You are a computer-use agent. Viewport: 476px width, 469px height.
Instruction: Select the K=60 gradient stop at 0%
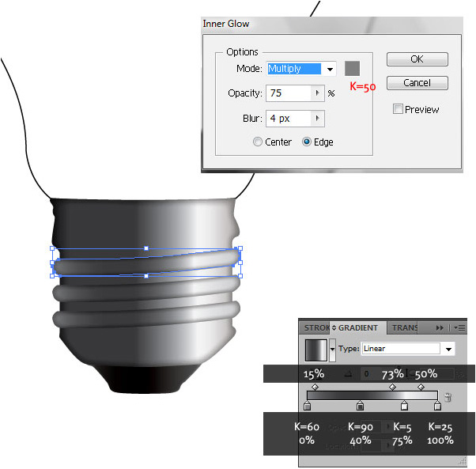307,406
